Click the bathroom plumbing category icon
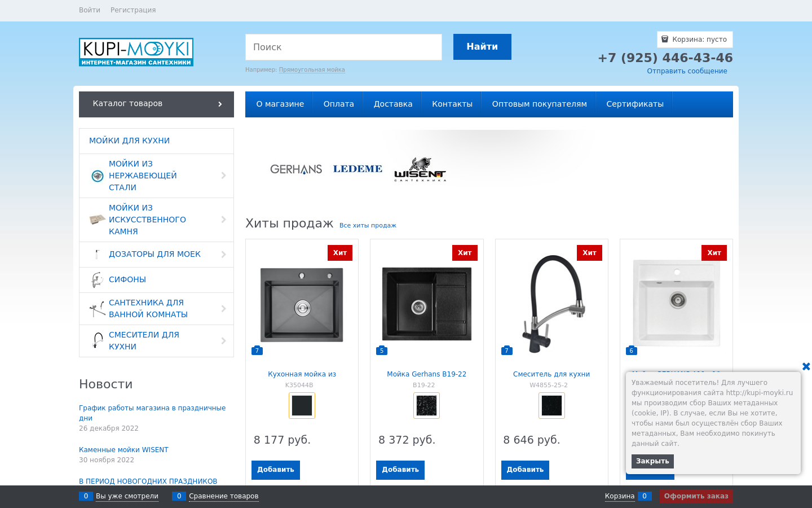The image size is (812, 508). [98, 309]
